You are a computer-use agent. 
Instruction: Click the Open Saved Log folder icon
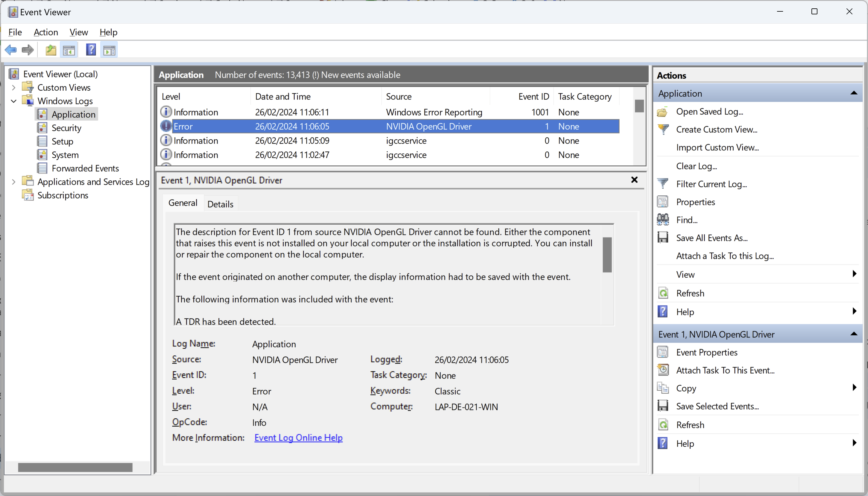tap(662, 112)
